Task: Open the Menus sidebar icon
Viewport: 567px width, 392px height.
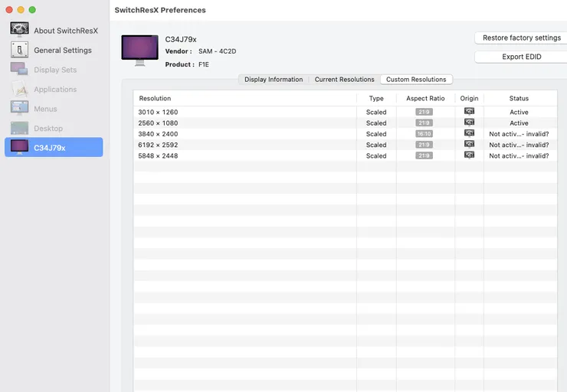Action: [19, 109]
